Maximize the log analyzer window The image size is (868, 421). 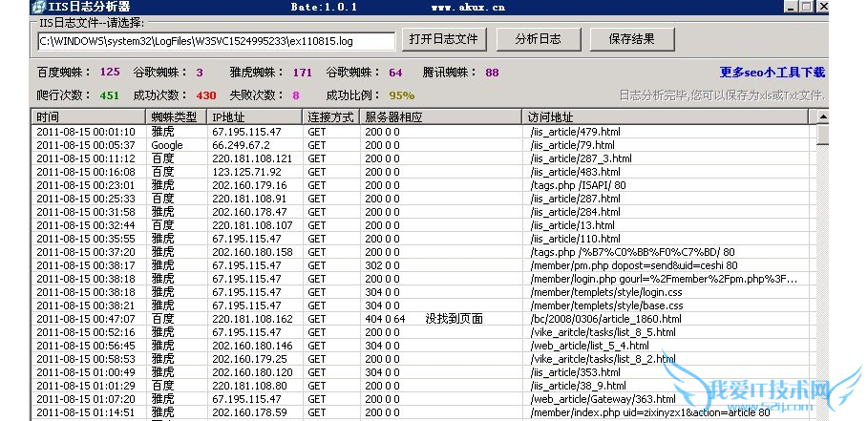click(x=806, y=8)
